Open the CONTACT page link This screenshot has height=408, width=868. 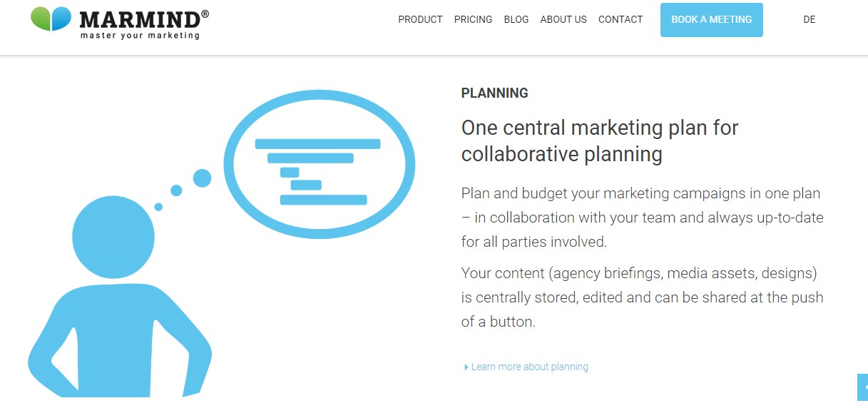621,20
